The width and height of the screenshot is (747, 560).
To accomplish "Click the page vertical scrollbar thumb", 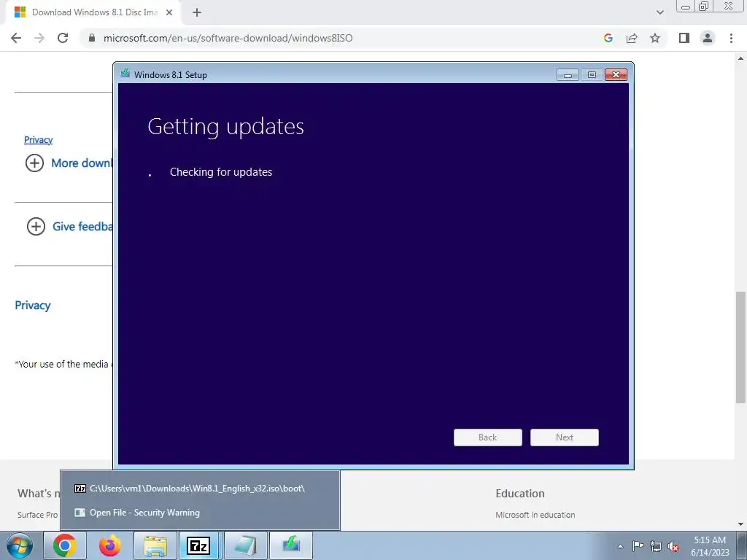I will tap(740, 347).
